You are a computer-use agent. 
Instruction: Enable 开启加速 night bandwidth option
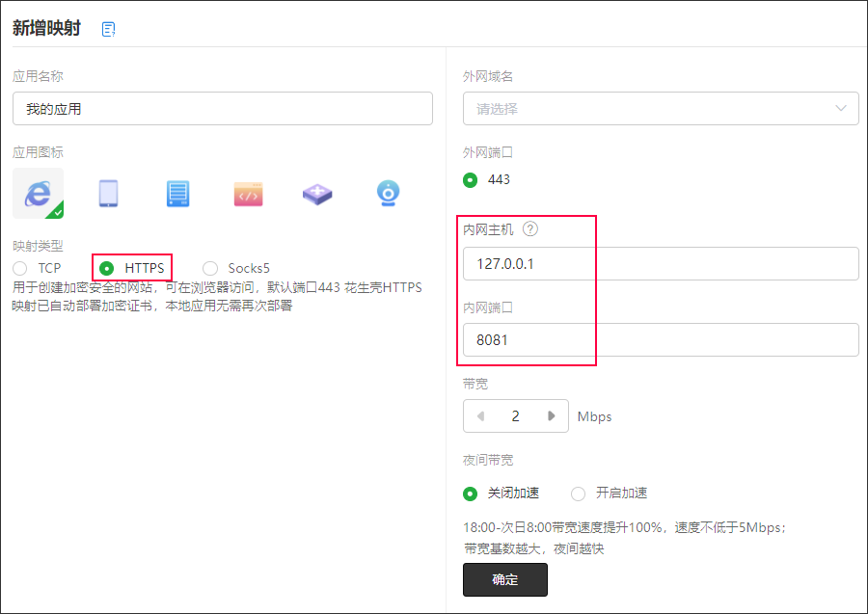[x=579, y=494]
